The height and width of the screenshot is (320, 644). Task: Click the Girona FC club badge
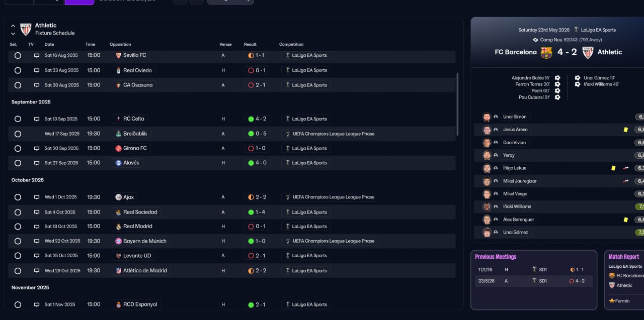click(118, 148)
